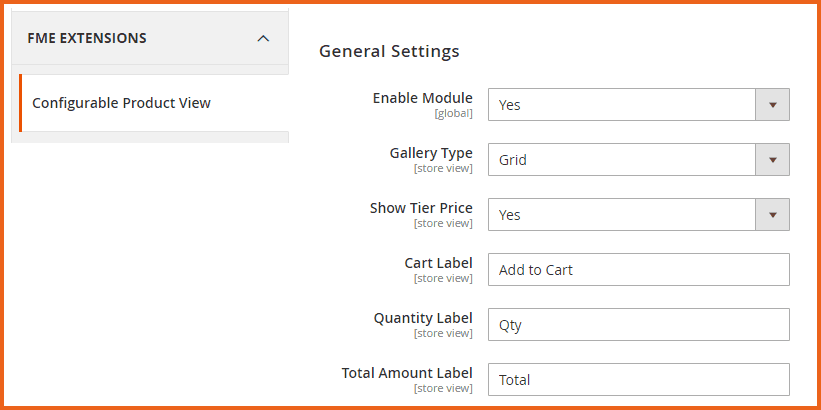The image size is (821, 410).
Task: Click the Gallery Type dropdown arrow button
Action: click(771, 160)
